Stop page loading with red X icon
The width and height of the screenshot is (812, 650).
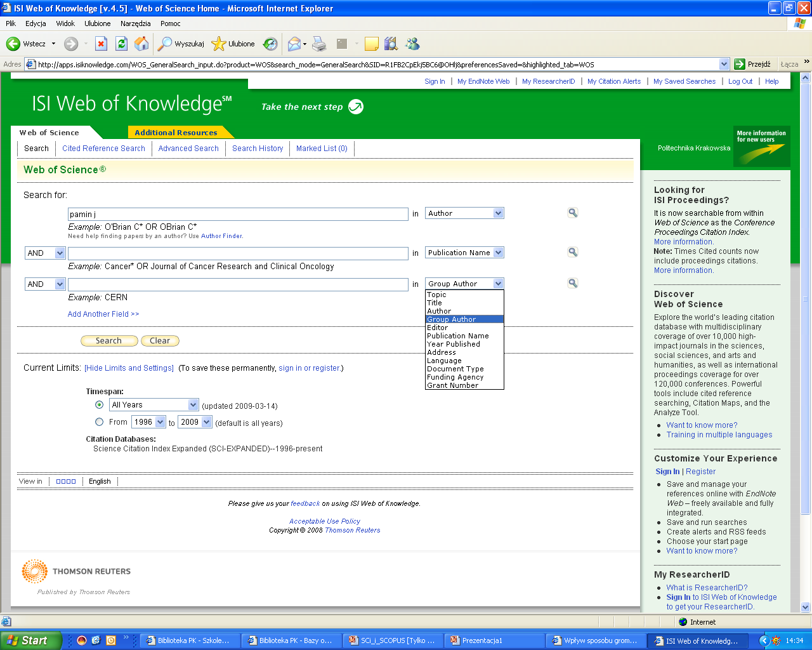[101, 44]
